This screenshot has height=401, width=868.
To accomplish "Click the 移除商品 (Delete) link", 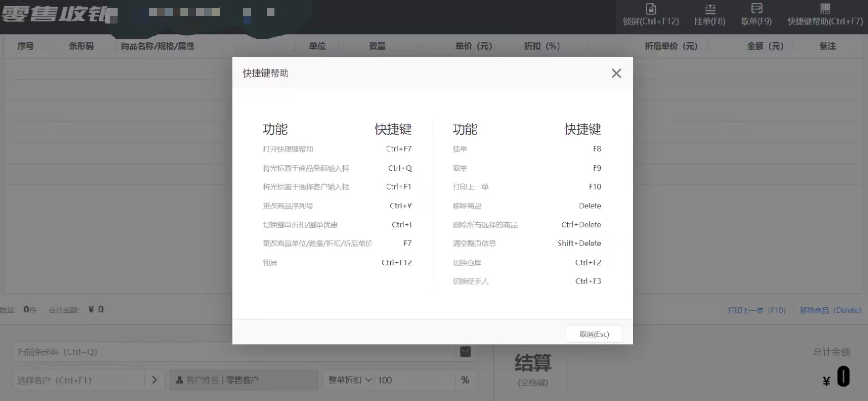I will click(x=830, y=310).
